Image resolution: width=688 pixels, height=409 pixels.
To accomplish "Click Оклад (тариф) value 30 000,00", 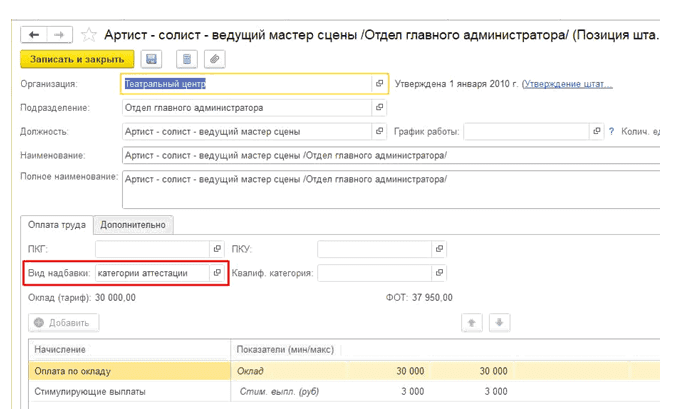I will 115,298.
